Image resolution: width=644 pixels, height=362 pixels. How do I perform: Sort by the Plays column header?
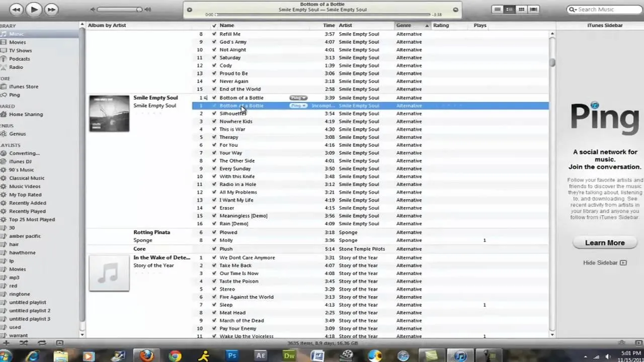point(480,25)
